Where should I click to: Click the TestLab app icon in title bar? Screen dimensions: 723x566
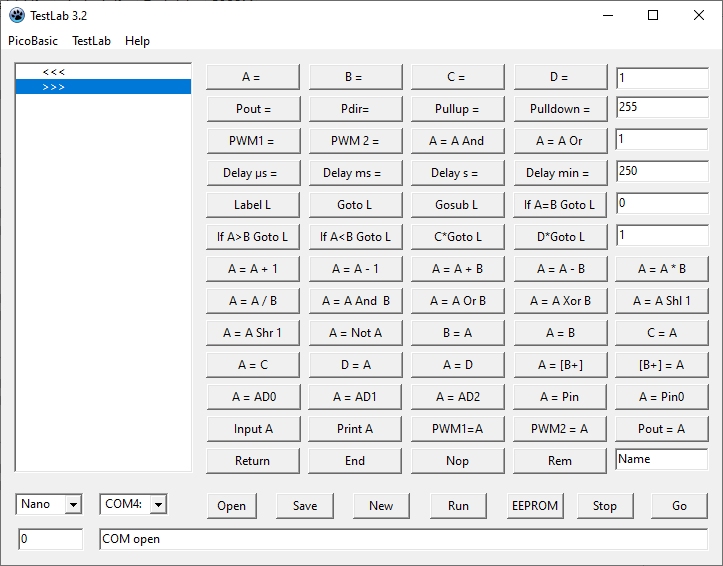pyautogui.click(x=17, y=15)
